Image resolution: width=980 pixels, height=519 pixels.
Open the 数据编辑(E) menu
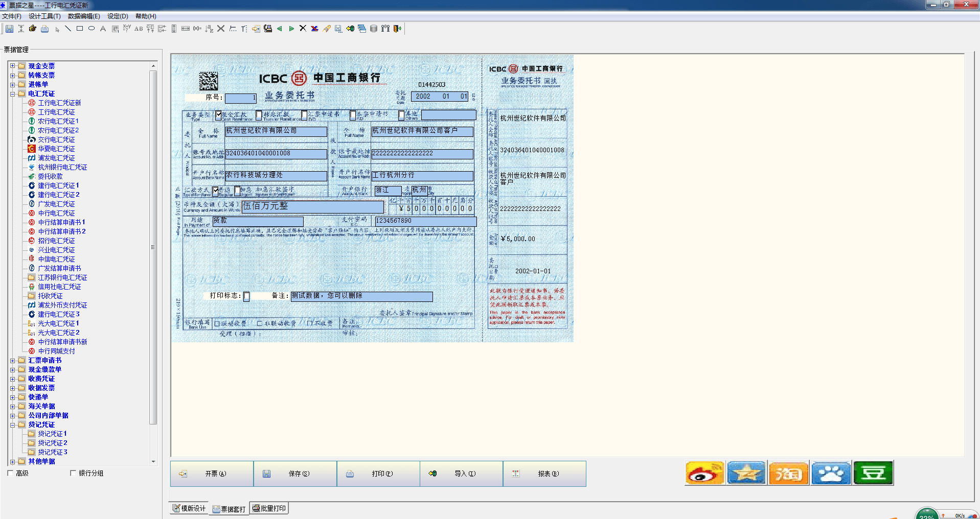coord(84,16)
